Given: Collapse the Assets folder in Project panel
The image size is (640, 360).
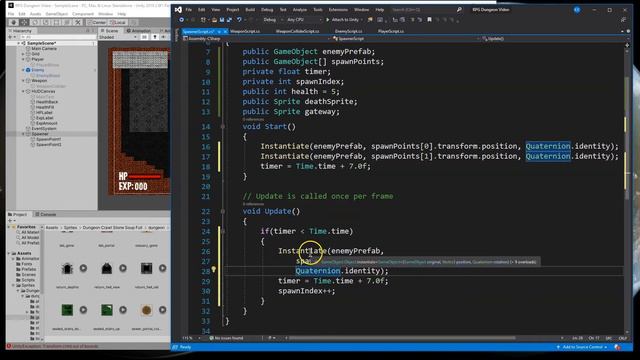Looking at the screenshot, I should coord(9,253).
